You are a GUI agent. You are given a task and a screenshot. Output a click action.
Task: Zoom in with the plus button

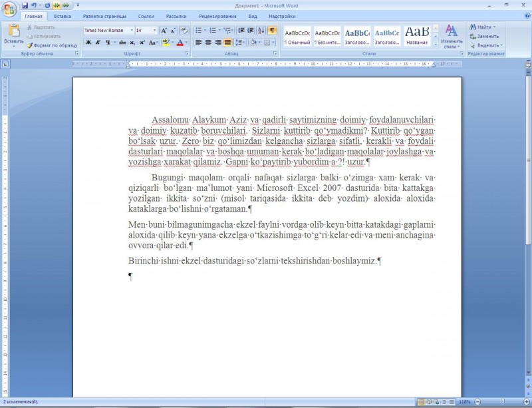tap(527, 402)
